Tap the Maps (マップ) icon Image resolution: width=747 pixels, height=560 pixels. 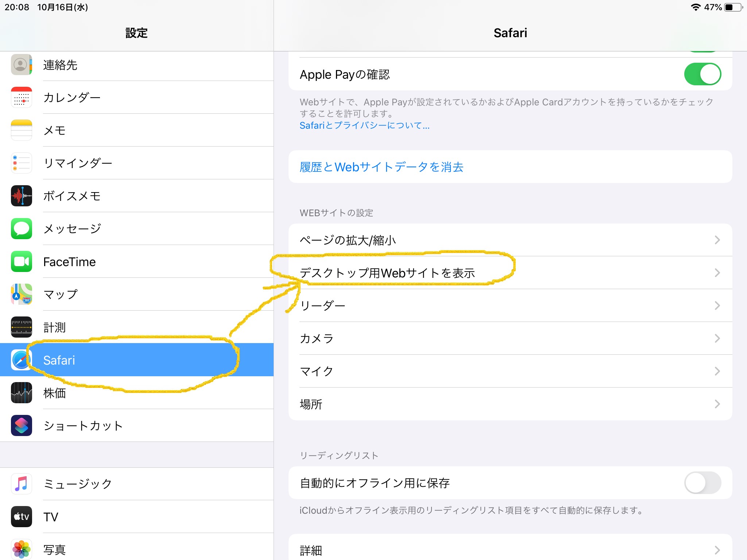(x=22, y=294)
